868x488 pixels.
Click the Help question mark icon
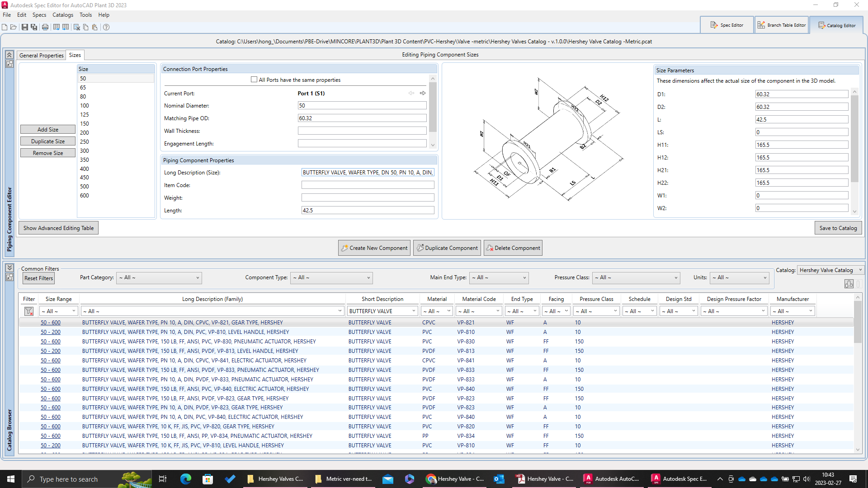(106, 27)
